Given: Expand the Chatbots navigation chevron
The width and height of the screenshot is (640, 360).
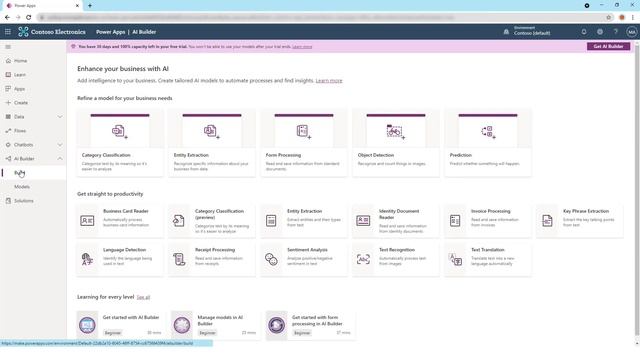Looking at the screenshot, I should pyautogui.click(x=60, y=145).
